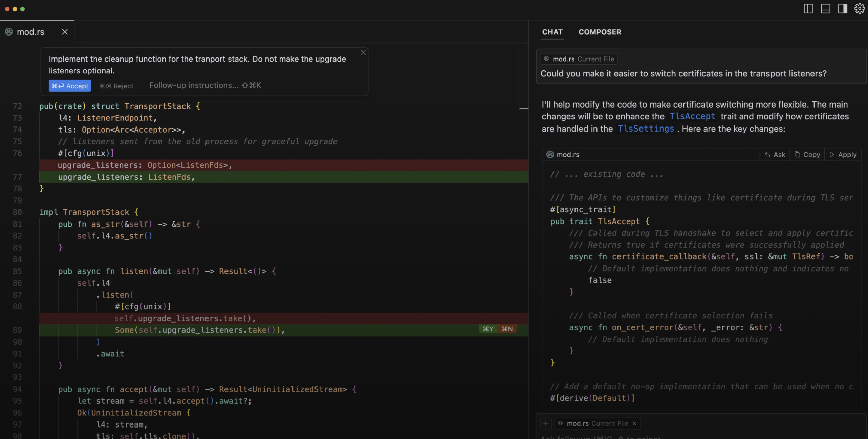Click the editor scrollbar minimap marker
Screen dimensions: 868x439
click(x=524, y=109)
